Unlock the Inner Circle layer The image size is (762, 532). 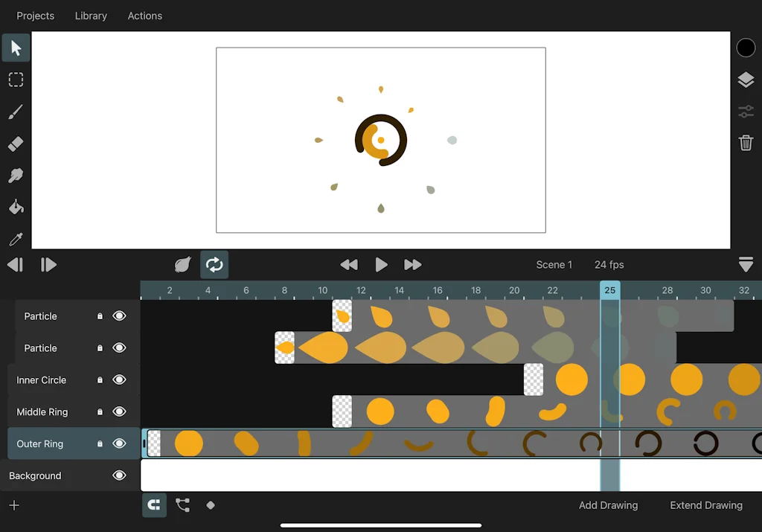100,380
